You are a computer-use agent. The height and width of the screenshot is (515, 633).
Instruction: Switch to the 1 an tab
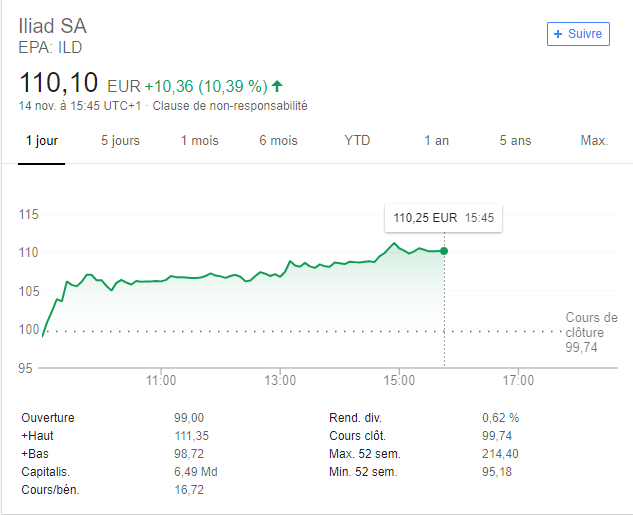pyautogui.click(x=436, y=141)
